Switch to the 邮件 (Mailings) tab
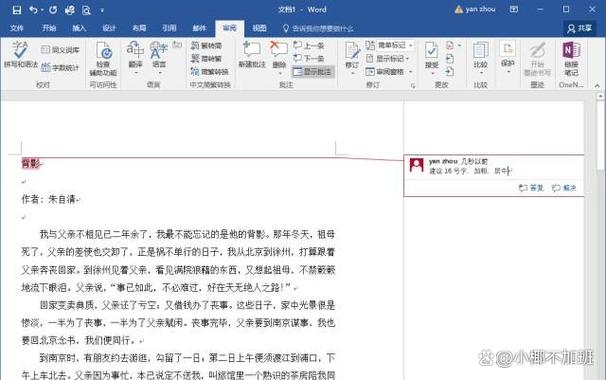 199,28
